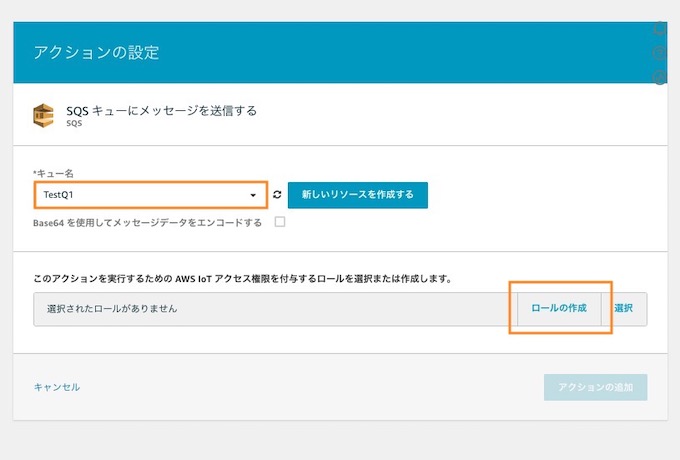680x460 pixels.
Task: Click the faint bell icon in the header corner
Action: pyautogui.click(x=660, y=29)
